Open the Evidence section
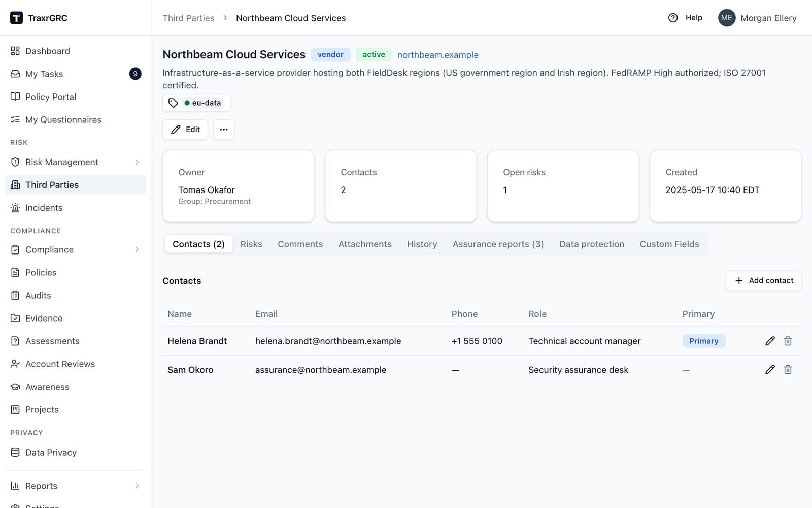812x508 pixels. (x=76, y=318)
